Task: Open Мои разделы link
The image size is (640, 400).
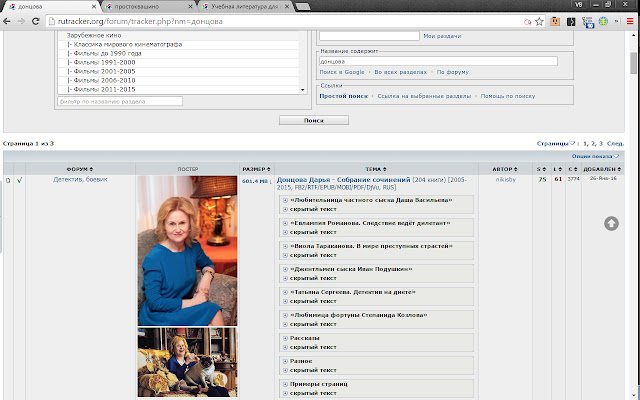Action: [x=442, y=36]
